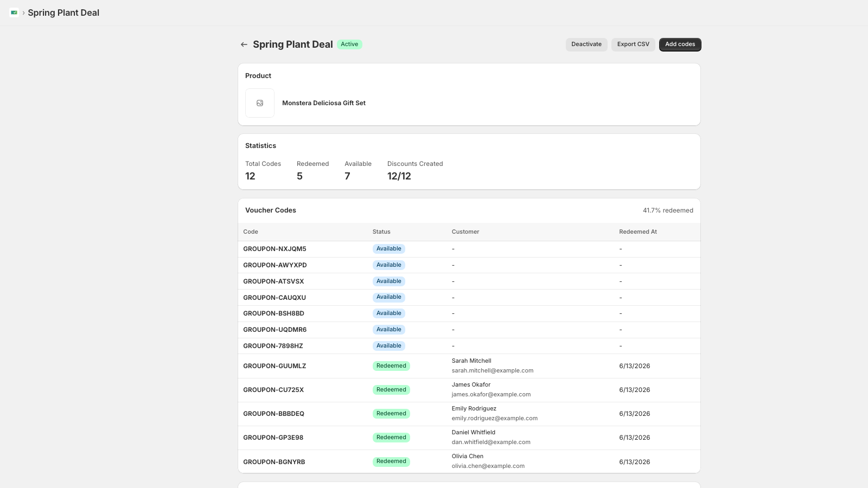Click the Available count value 7
The height and width of the screenshot is (488, 868).
pyautogui.click(x=347, y=176)
